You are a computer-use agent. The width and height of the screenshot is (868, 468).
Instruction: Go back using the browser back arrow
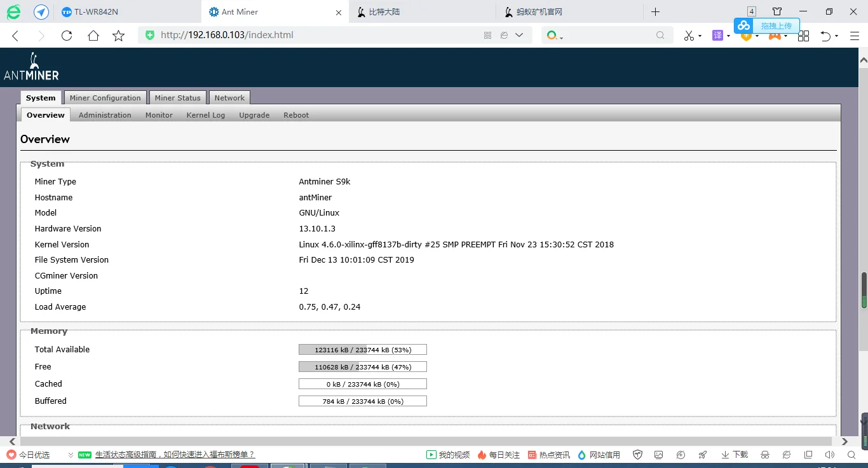[x=16, y=36]
